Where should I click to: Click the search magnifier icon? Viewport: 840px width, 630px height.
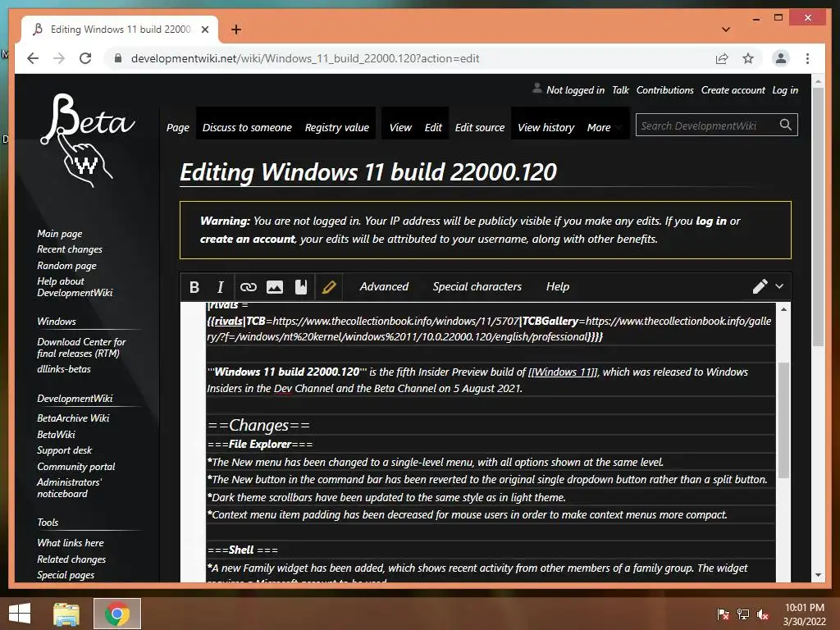click(785, 125)
